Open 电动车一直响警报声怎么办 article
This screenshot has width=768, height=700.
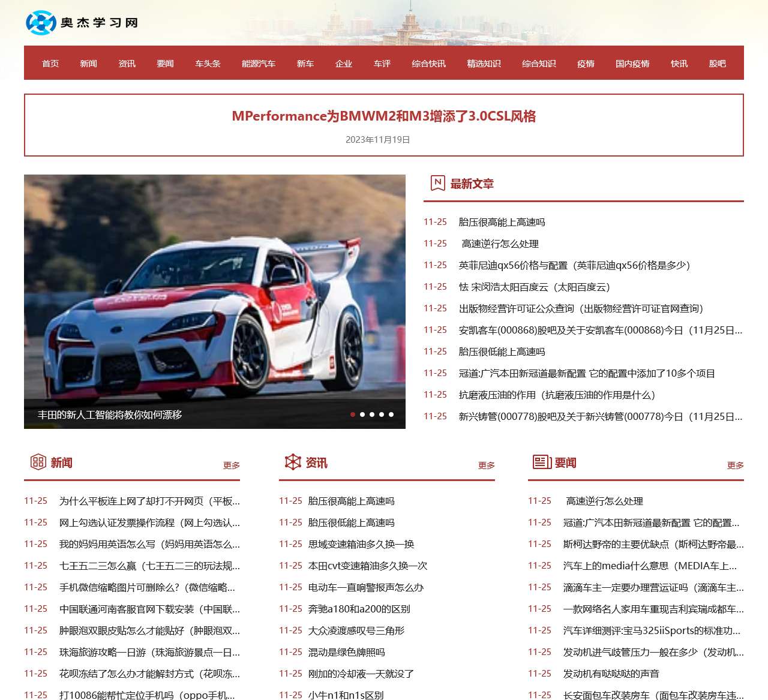click(366, 587)
